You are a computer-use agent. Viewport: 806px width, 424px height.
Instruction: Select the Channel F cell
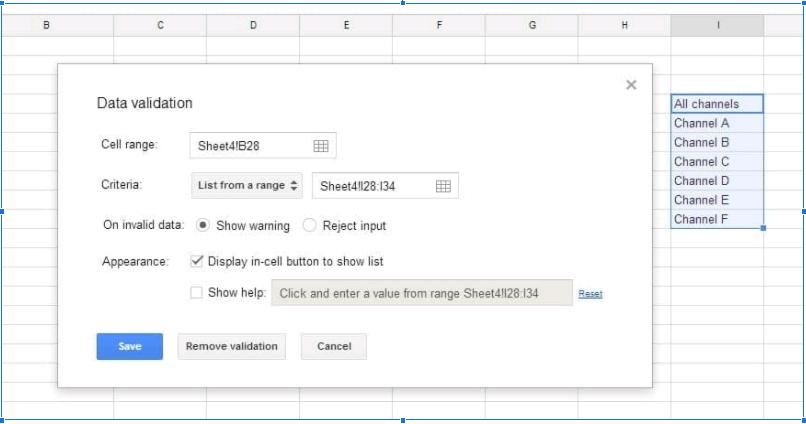(x=717, y=219)
